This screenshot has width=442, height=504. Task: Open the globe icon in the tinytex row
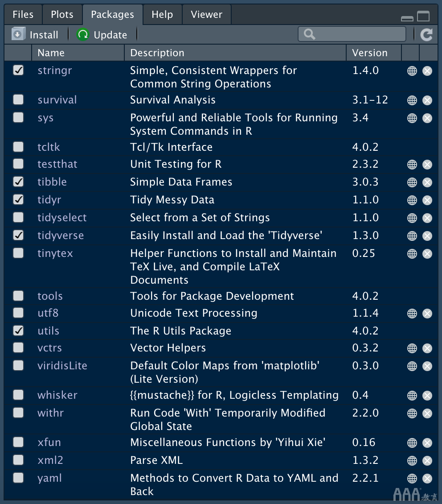412,254
